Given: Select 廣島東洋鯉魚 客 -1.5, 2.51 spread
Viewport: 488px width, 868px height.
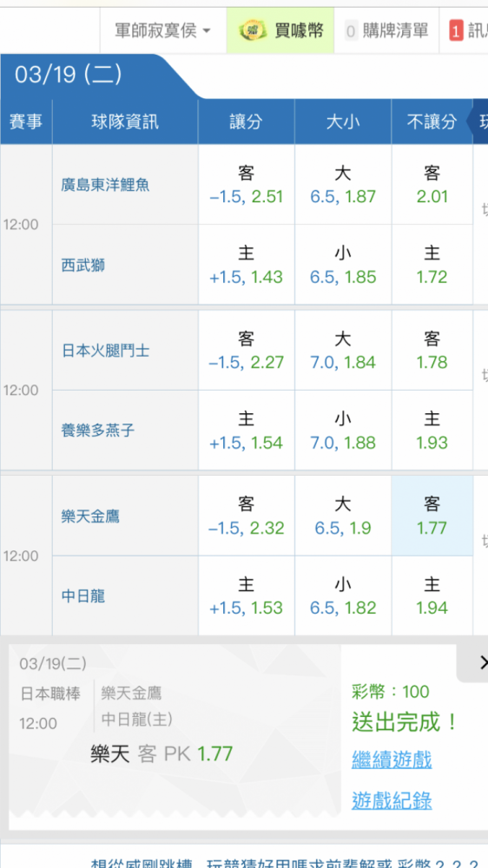Looking at the screenshot, I should click(246, 184).
